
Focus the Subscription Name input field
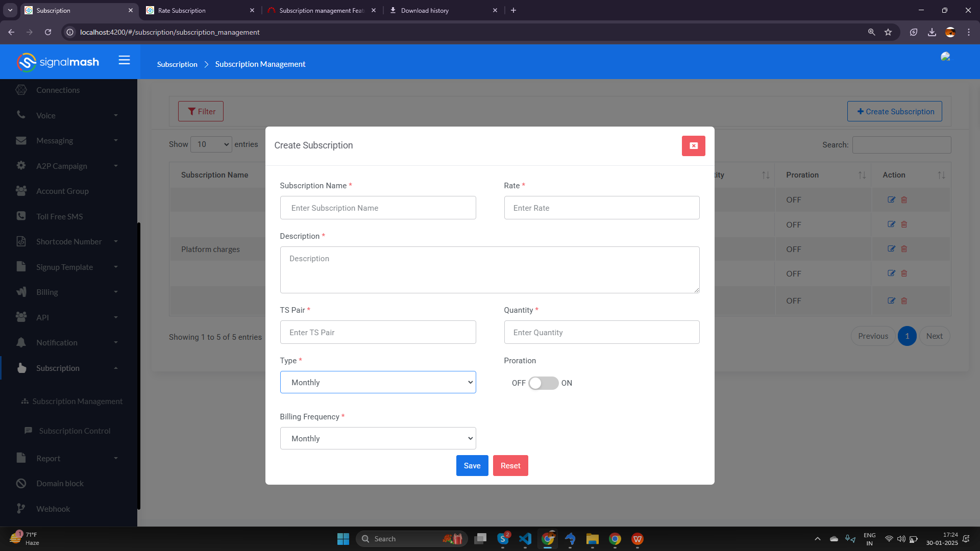(378, 208)
